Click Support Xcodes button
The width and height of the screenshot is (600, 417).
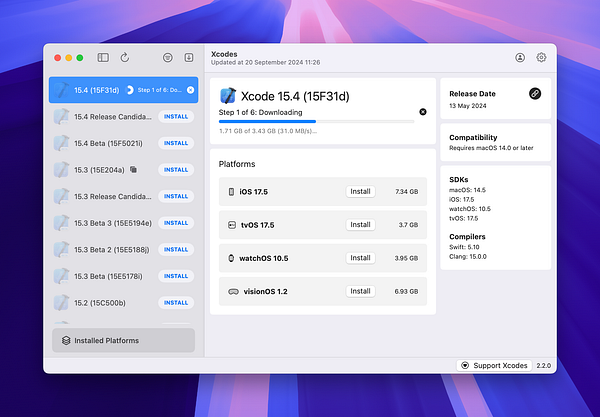tap(494, 365)
